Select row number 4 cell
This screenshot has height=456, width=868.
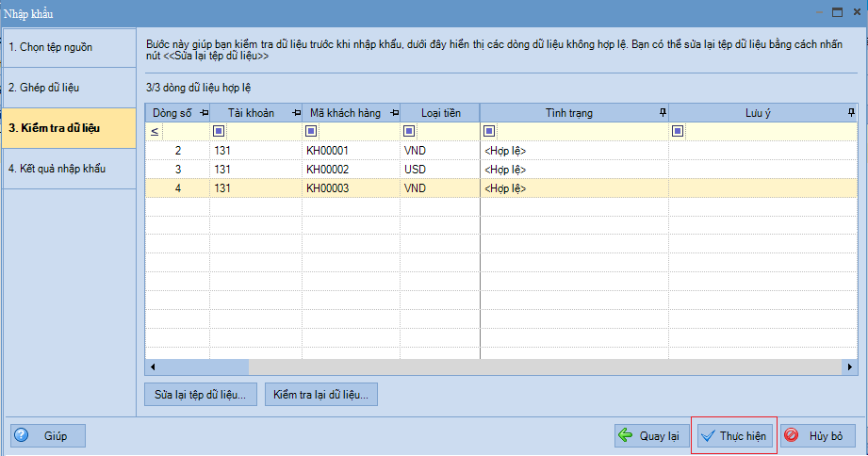[178, 188]
